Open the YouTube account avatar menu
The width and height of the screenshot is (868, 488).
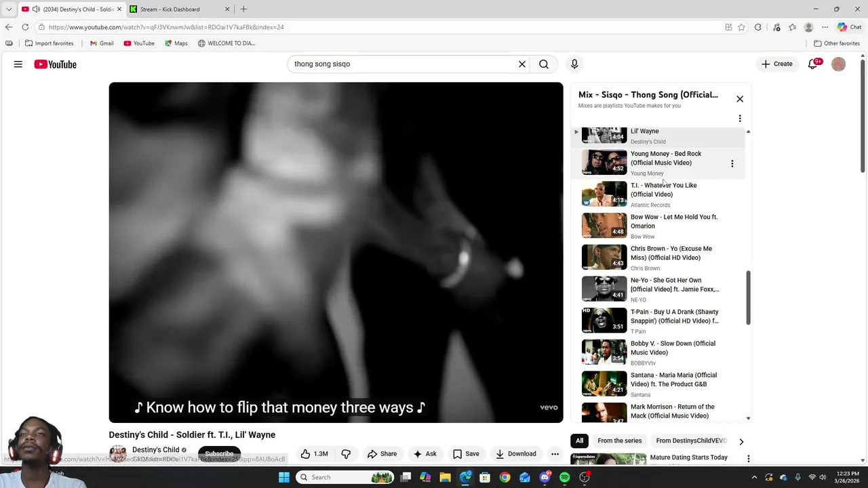pos(839,64)
